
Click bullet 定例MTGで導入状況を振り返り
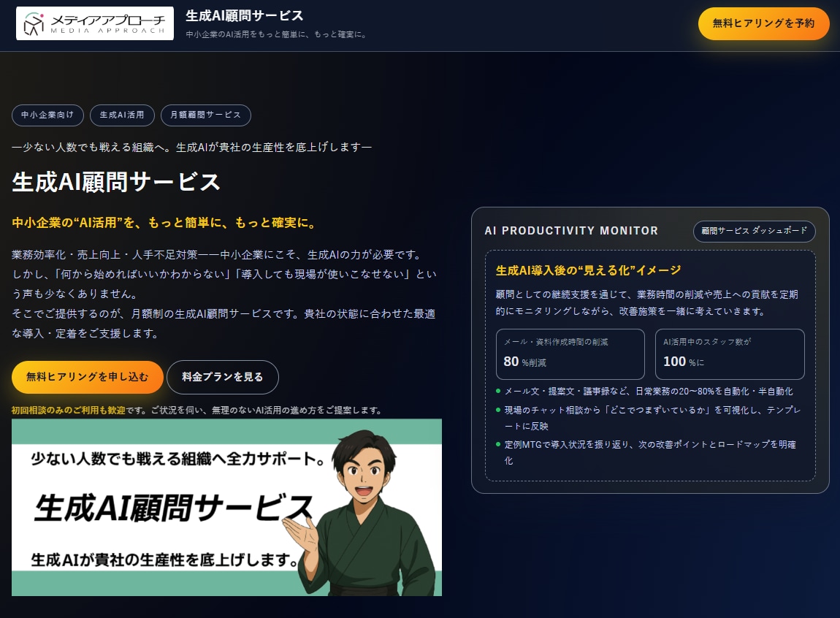pos(650,452)
